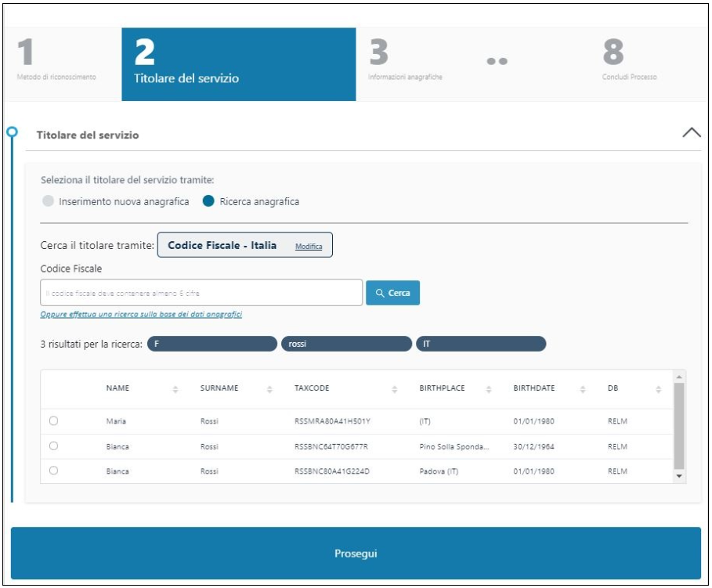Click the timeline circle marker beside Titolare del servizio

point(12,132)
